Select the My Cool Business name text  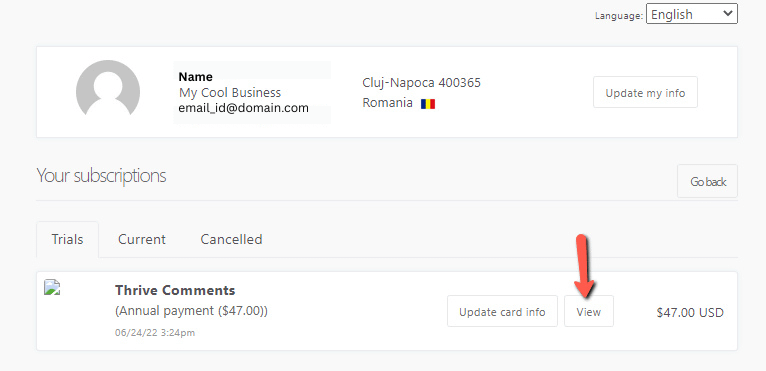(x=230, y=92)
